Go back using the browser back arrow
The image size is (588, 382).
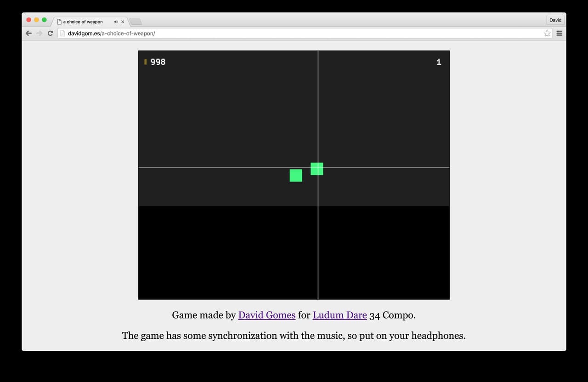click(x=28, y=33)
